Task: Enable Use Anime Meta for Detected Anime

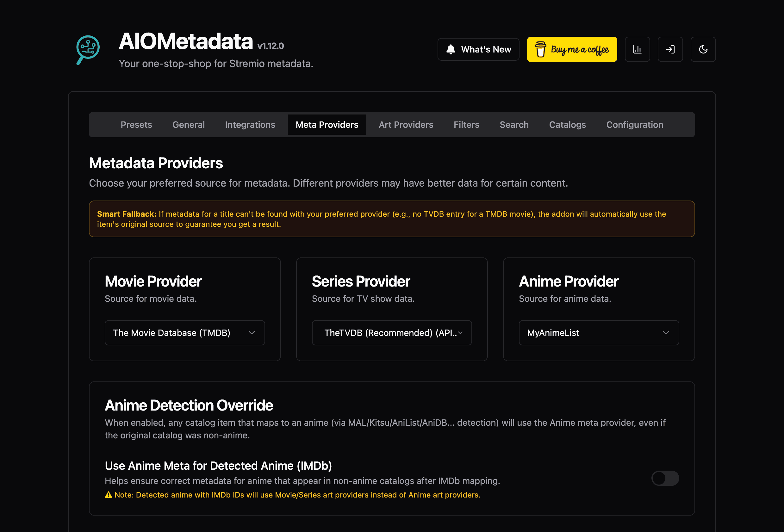Action: (665, 478)
